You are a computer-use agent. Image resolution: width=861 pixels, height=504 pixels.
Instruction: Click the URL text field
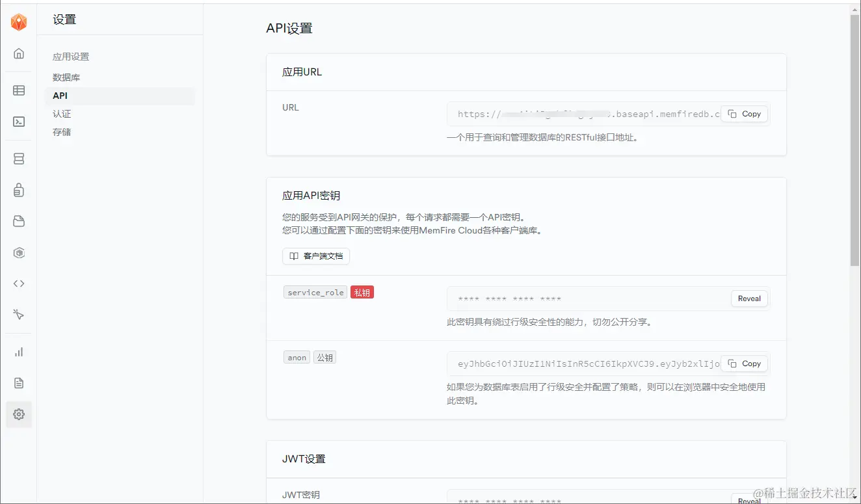pyautogui.click(x=609, y=114)
